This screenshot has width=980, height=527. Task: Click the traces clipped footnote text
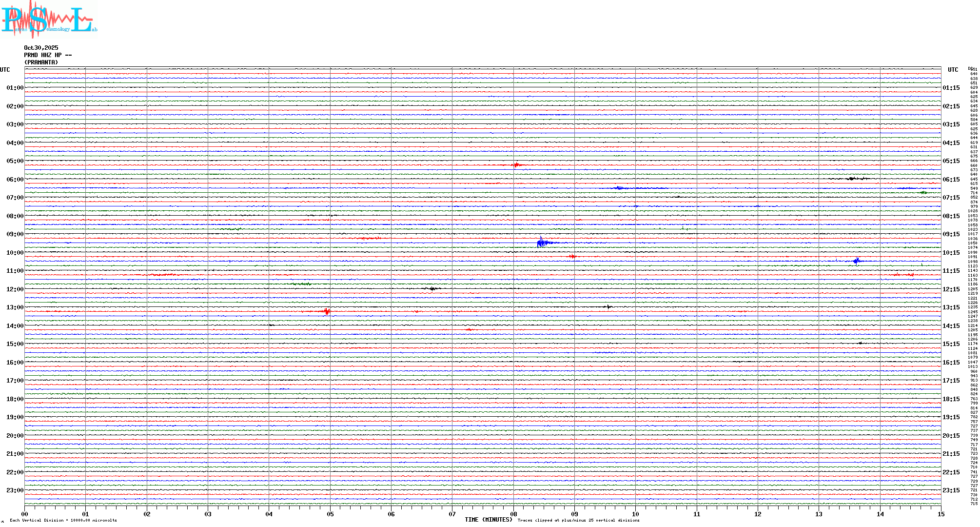click(x=578, y=520)
